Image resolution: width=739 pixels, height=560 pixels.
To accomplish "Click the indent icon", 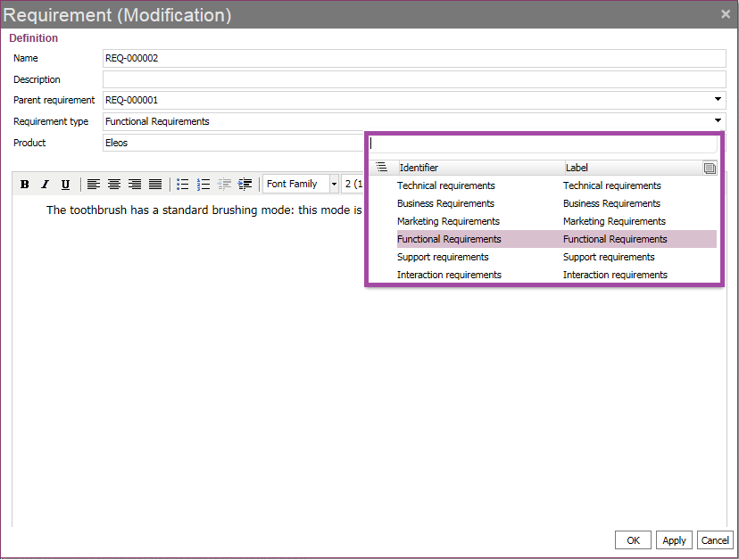I will [245, 185].
